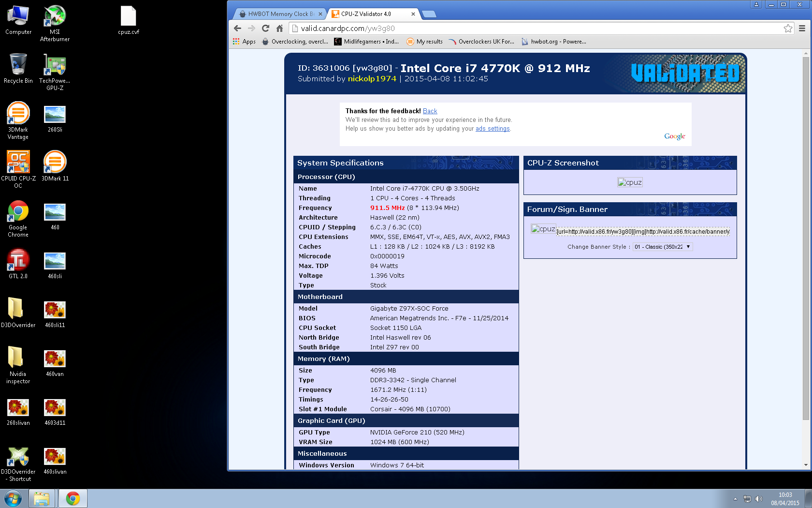Bookmark this page with the star

788,29
